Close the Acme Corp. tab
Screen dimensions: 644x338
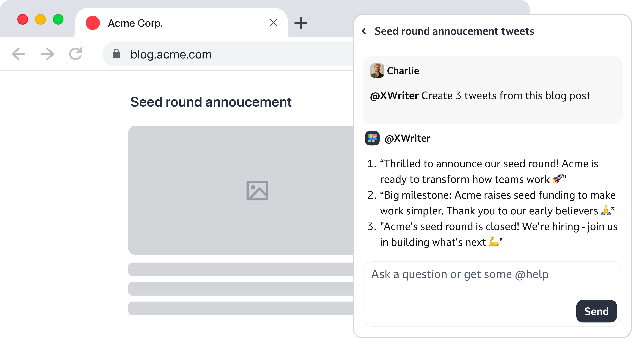[x=274, y=23]
